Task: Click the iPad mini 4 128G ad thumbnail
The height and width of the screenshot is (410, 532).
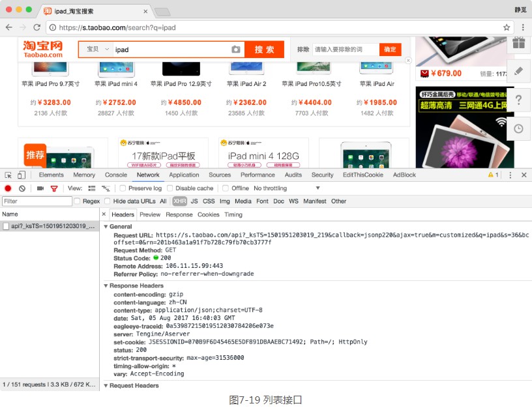Action: tap(263, 153)
